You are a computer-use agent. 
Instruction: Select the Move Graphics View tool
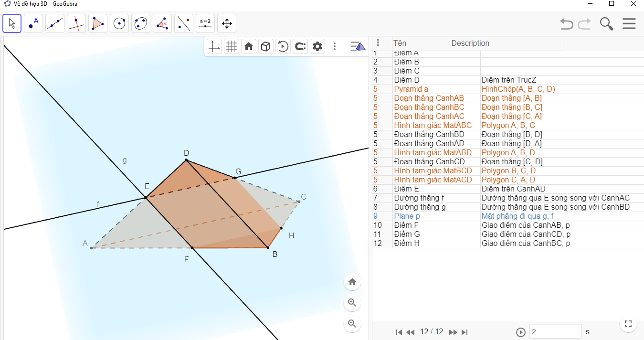(x=227, y=23)
